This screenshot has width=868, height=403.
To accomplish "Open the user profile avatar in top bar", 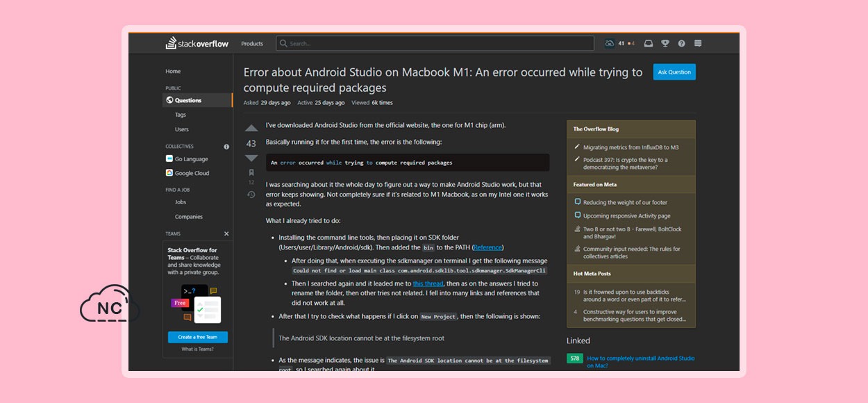I will point(610,43).
